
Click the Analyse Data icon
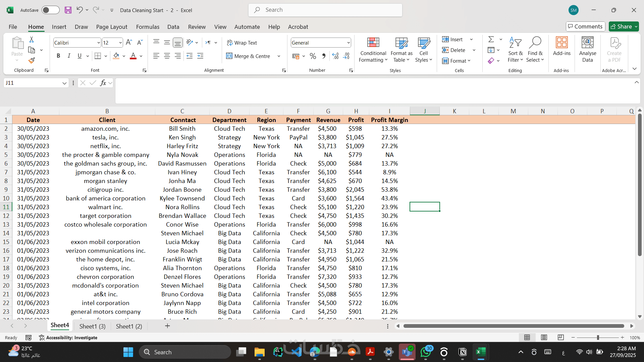[x=587, y=50]
